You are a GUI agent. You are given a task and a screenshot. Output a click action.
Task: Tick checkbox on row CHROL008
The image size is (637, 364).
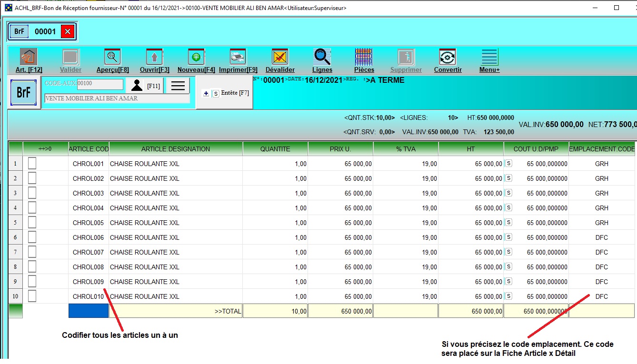coord(32,266)
